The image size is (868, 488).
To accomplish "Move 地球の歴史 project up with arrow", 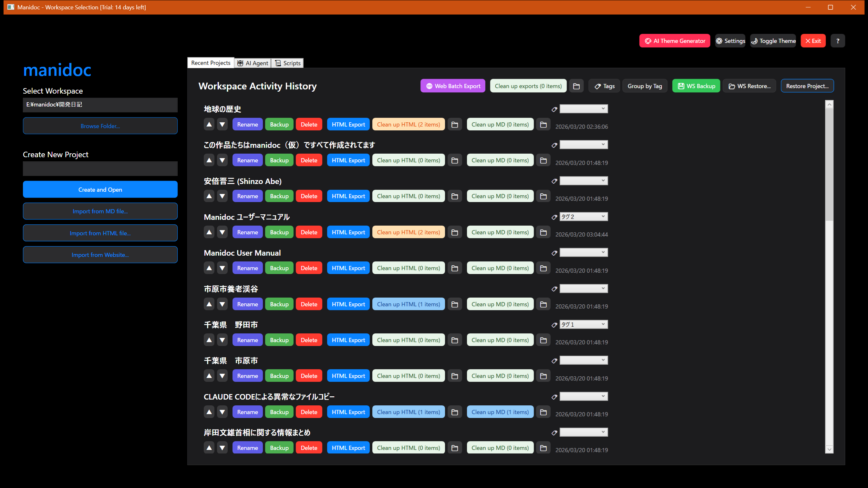I will (x=209, y=125).
